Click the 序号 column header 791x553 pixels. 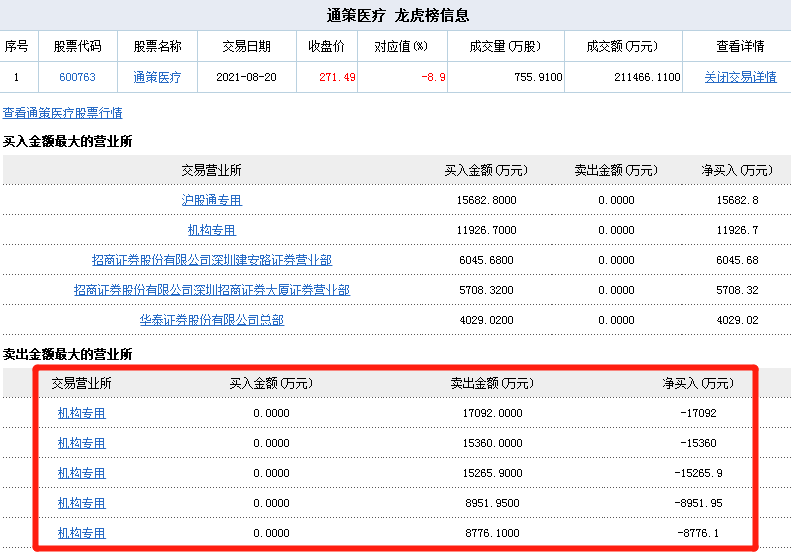click(17, 46)
